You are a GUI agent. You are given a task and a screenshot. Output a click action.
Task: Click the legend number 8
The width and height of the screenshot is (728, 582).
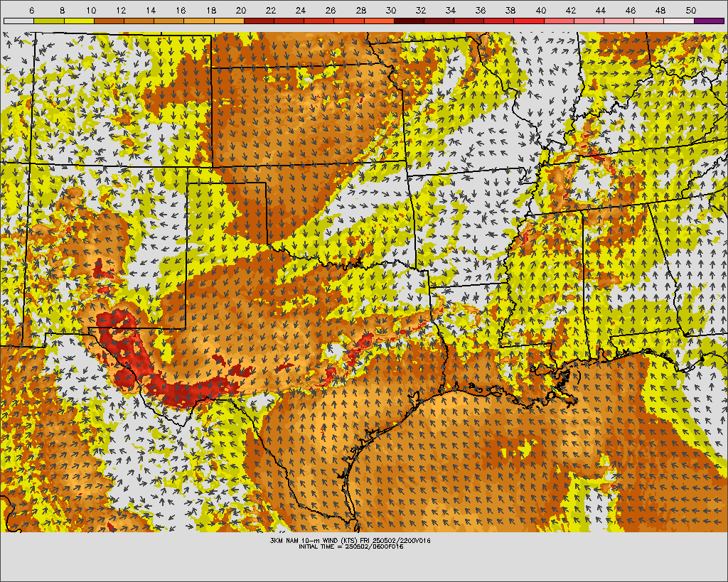(62, 10)
